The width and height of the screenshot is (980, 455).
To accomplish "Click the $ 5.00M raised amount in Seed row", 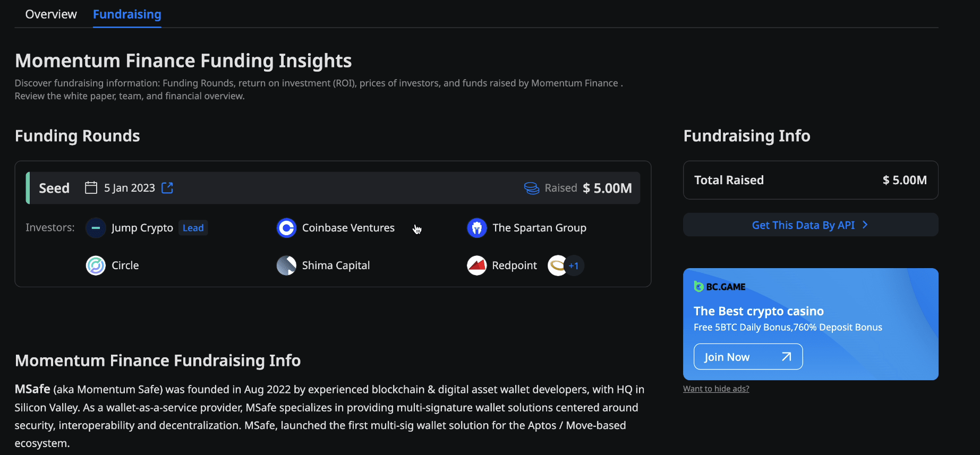I will click(x=607, y=188).
